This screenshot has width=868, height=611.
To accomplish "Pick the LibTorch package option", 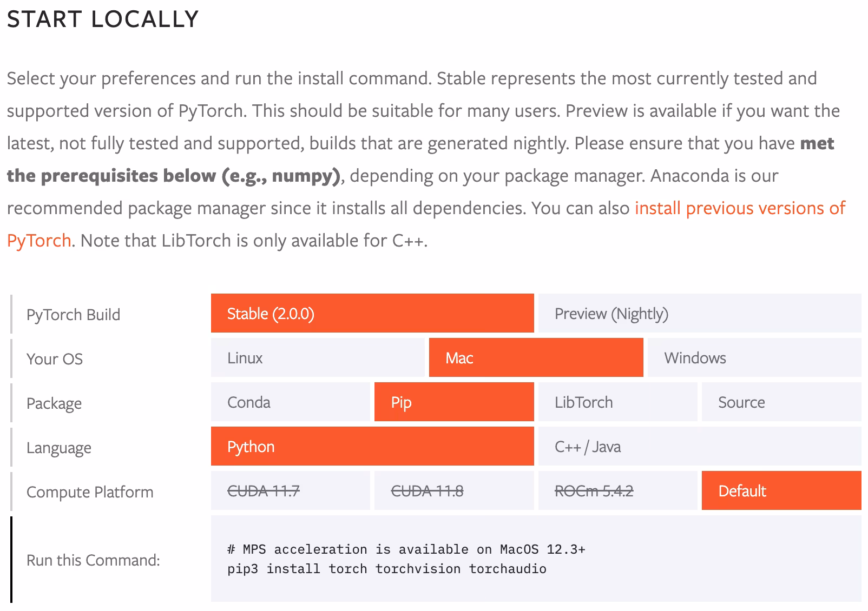I will coord(617,402).
